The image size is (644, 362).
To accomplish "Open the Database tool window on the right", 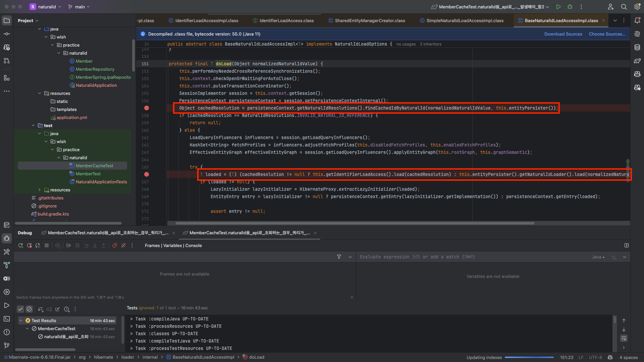I will tap(637, 47).
